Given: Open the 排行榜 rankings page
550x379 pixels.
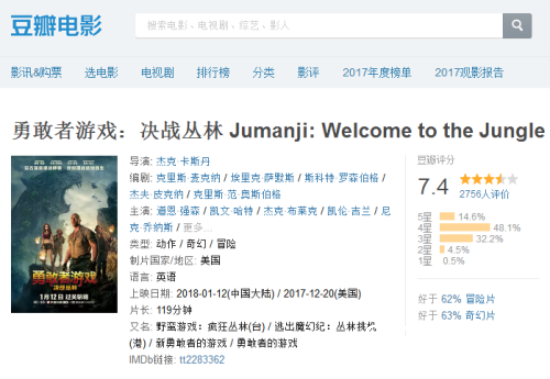Looking at the screenshot, I should click(x=213, y=73).
